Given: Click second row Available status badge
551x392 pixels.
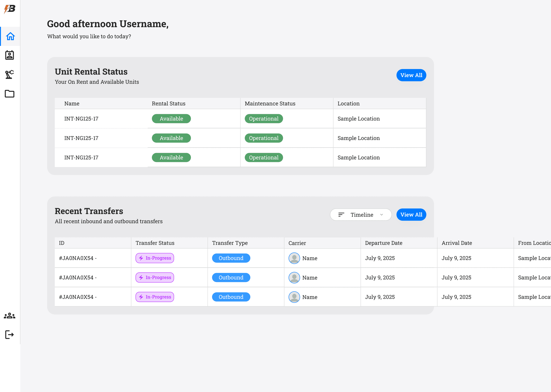Looking at the screenshot, I should pyautogui.click(x=171, y=138).
